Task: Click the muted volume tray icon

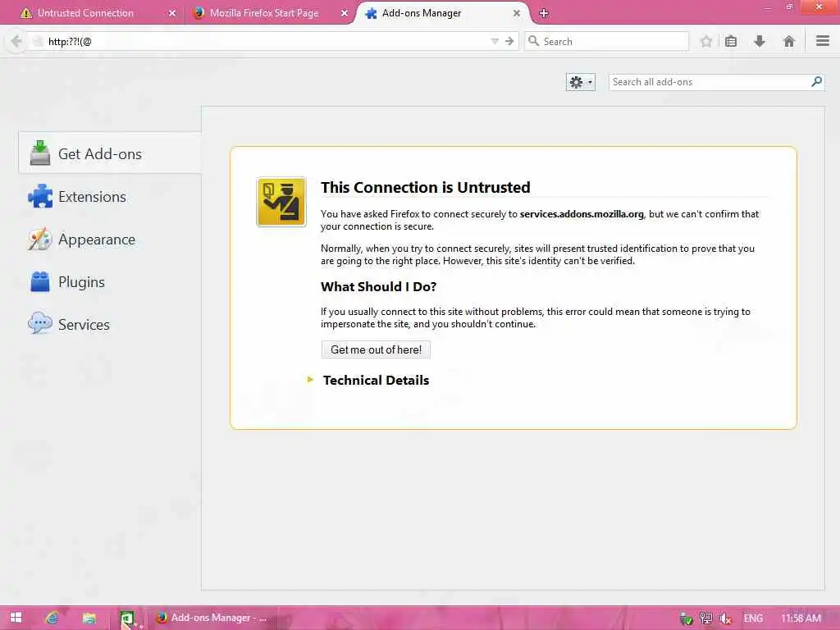Action: (x=725, y=619)
